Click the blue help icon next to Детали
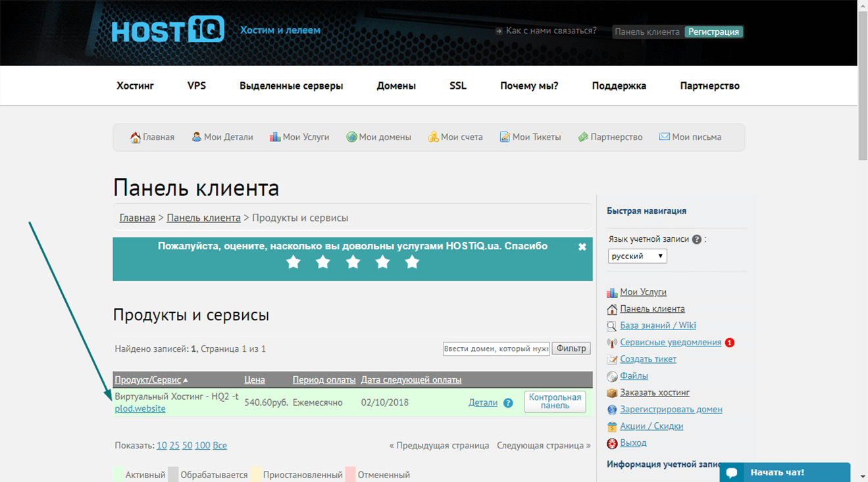868x482 pixels. [508, 403]
